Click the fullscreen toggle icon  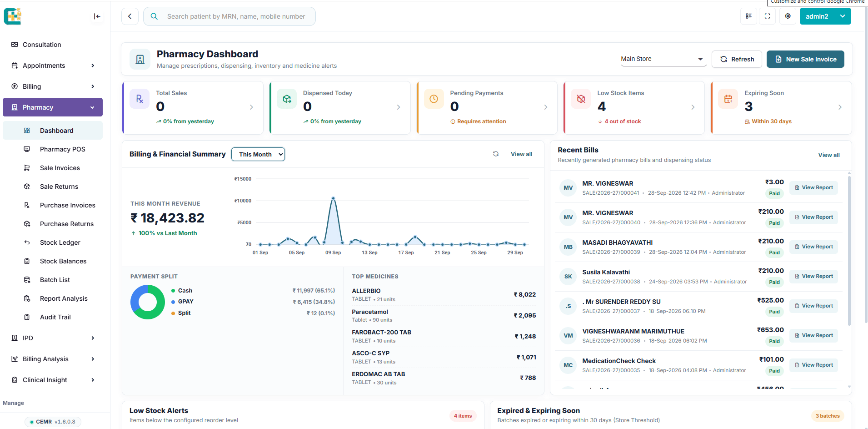[768, 16]
